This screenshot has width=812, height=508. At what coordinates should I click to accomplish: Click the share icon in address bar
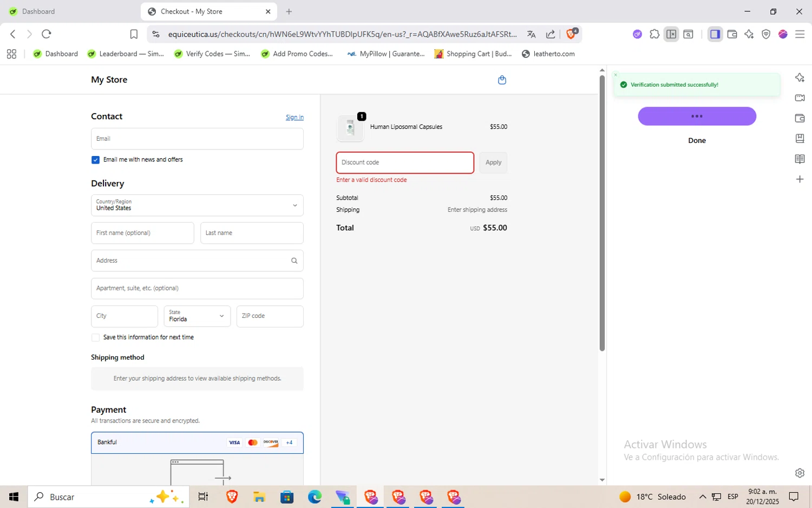point(551,34)
